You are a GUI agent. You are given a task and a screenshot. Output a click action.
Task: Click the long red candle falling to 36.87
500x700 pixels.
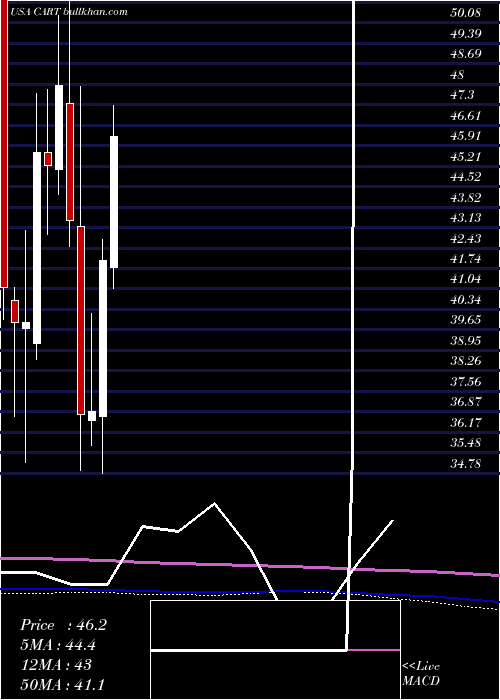(81, 321)
